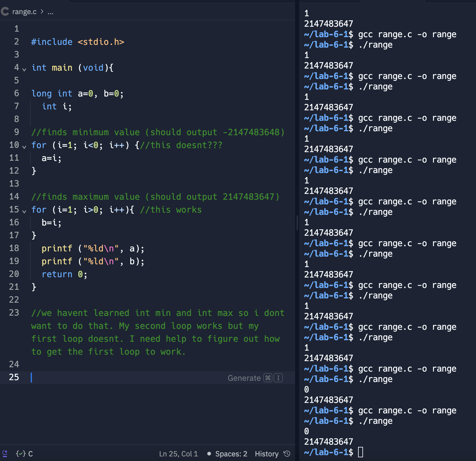Open the symbol path '...' in the breadcrumb
This screenshot has height=461, width=476.
[x=50, y=12]
